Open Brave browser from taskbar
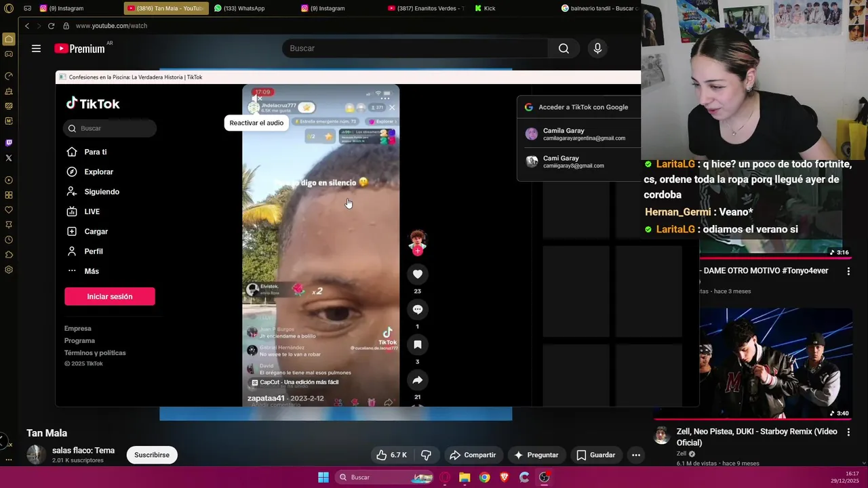This screenshot has height=488, width=868. point(504,477)
